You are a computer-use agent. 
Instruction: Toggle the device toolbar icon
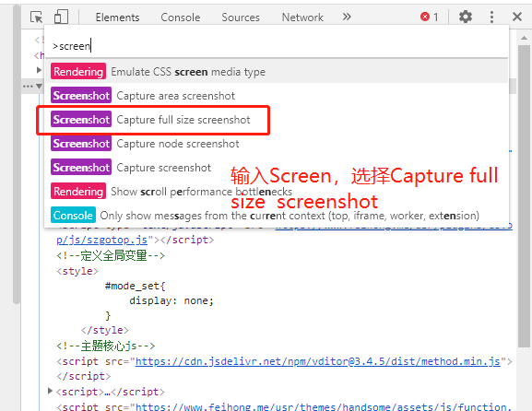(x=61, y=17)
